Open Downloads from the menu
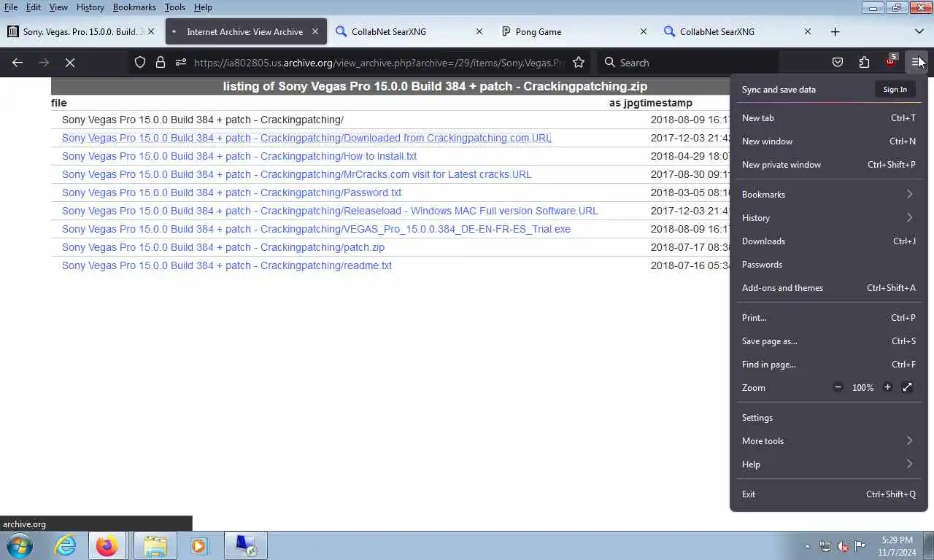This screenshot has width=934, height=560. point(828,241)
